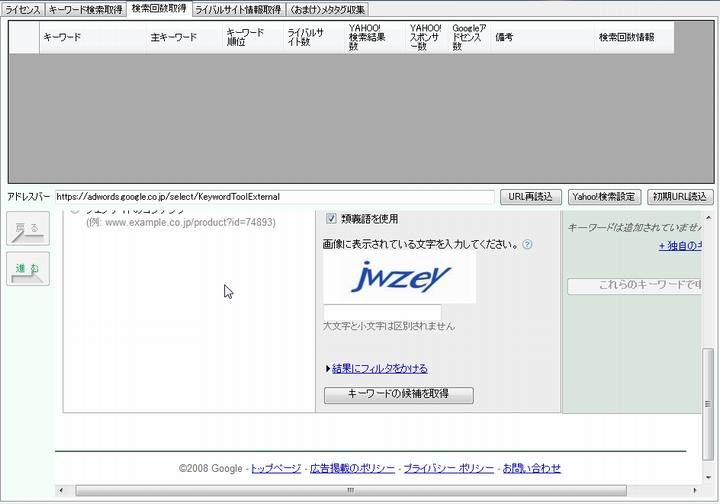The image size is (720, 504).
Task: Click the これらのキーワードで button
Action: 634,286
